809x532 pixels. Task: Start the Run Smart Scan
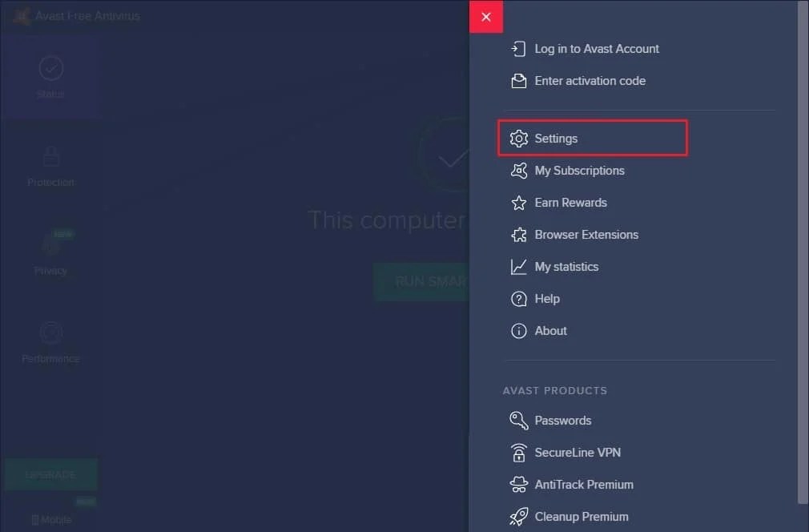(422, 281)
